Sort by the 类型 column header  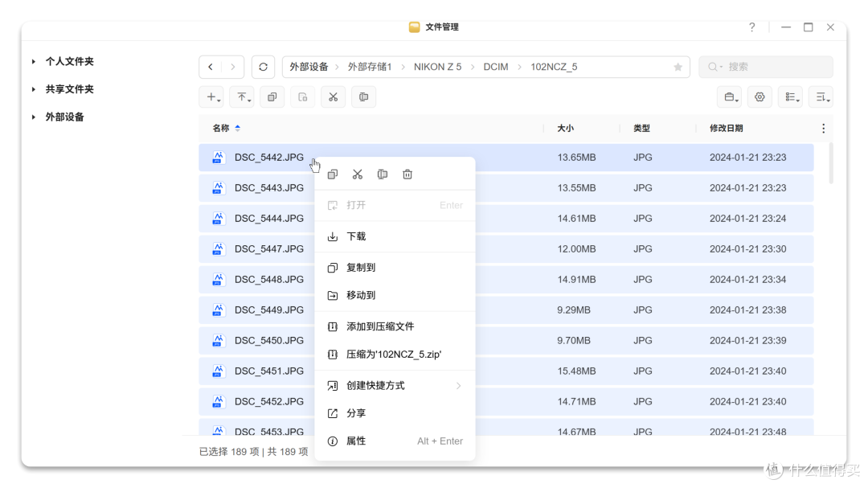(641, 129)
